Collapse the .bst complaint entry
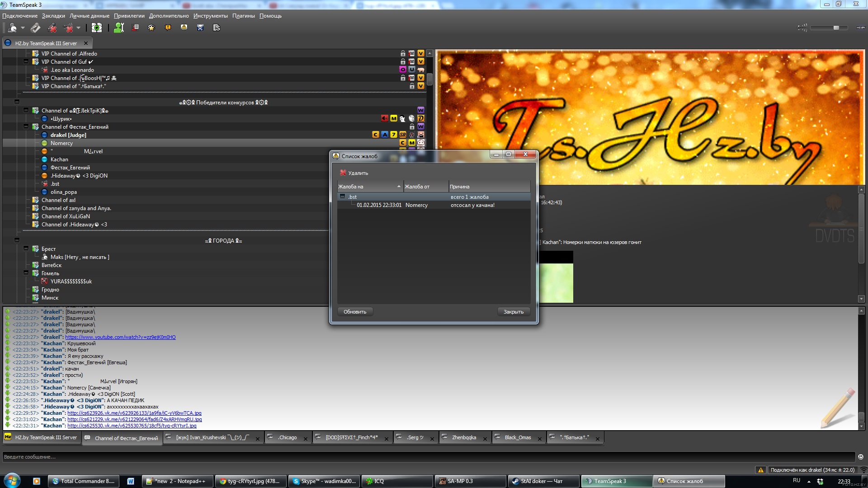This screenshot has height=488, width=868. coord(343,197)
